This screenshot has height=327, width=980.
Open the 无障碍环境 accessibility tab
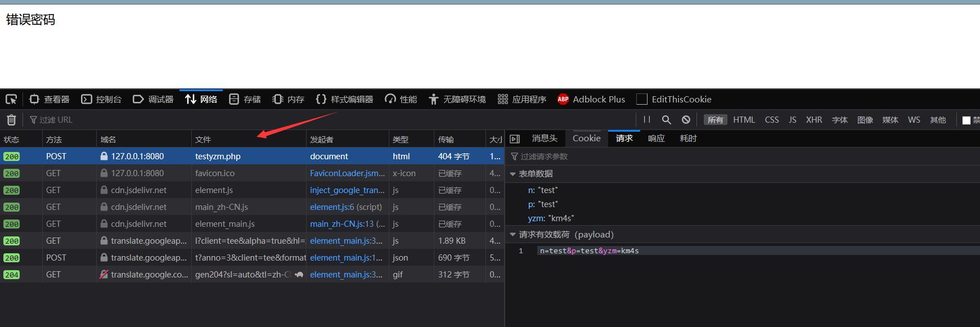coord(457,100)
